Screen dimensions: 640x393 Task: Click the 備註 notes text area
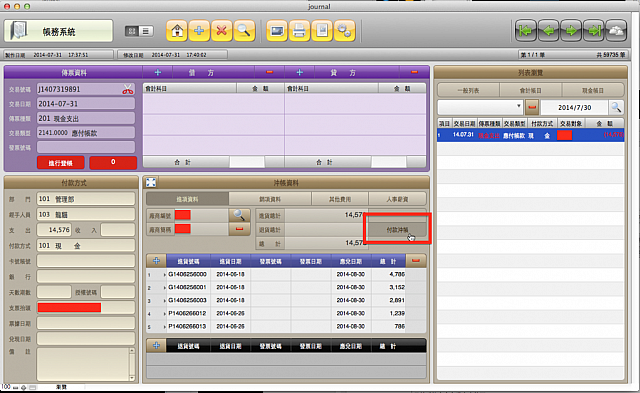pyautogui.click(x=83, y=364)
